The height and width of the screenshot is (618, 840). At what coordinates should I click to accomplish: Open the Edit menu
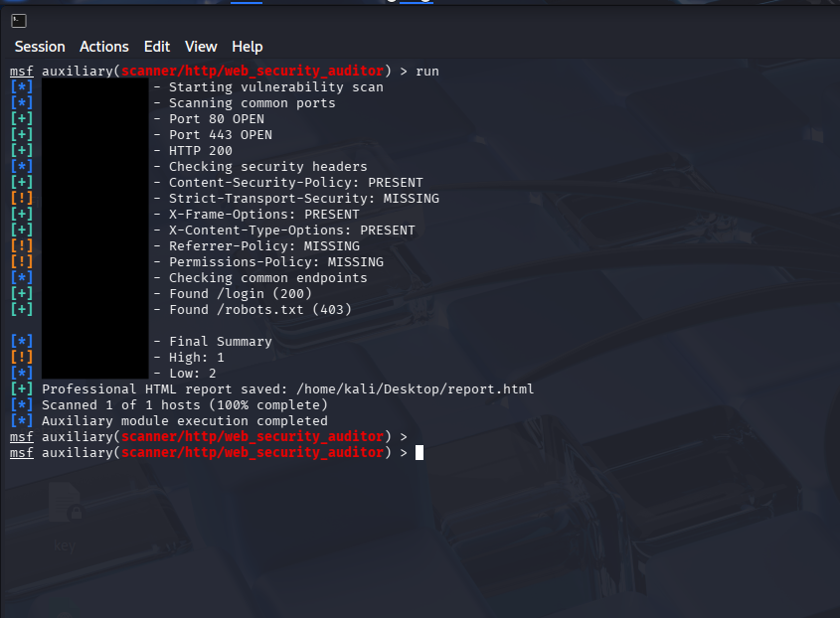pos(156,47)
